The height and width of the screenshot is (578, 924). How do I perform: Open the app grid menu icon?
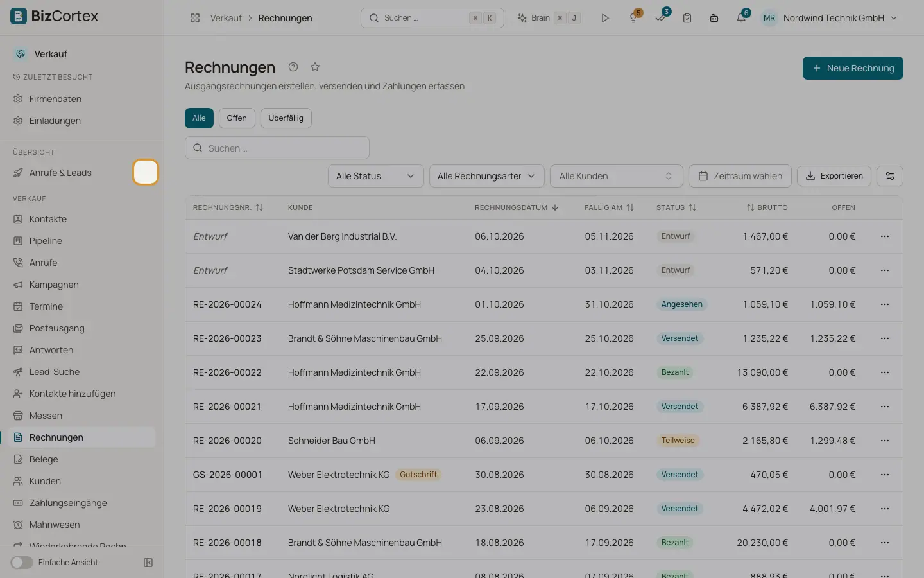[x=195, y=18]
